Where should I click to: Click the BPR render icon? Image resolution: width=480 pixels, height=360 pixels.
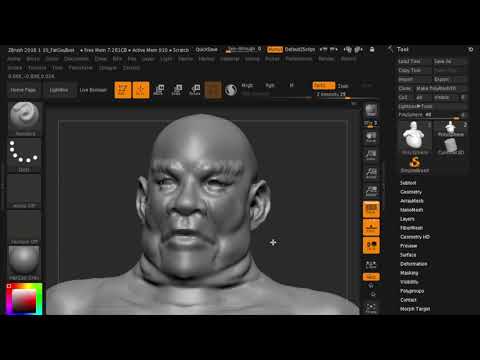point(371,110)
